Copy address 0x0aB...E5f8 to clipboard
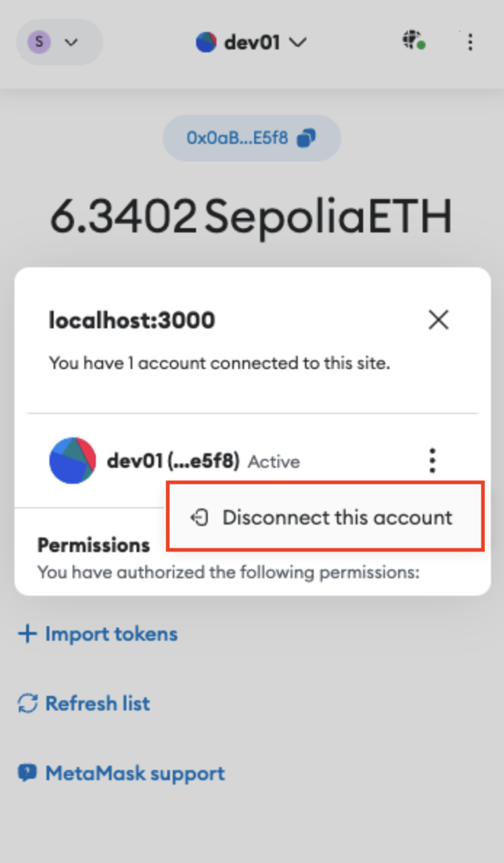 click(x=252, y=137)
